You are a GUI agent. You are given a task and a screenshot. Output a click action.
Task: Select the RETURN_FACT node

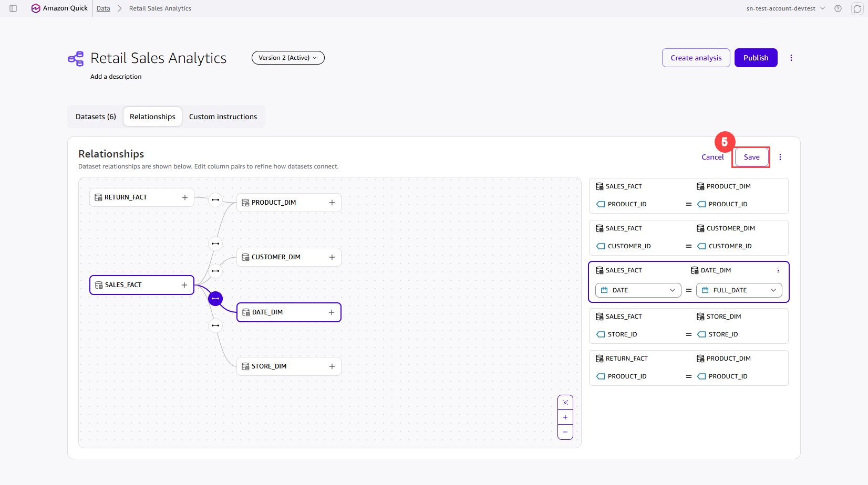(141, 197)
